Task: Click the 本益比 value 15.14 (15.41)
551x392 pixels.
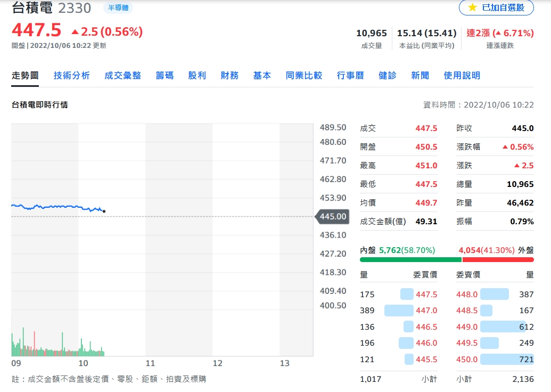Action: (426, 33)
